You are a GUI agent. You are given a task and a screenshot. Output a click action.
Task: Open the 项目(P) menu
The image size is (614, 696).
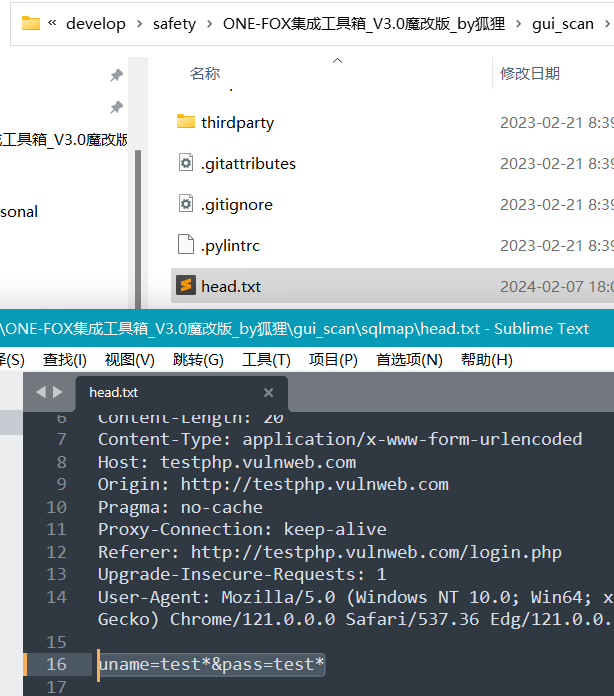coord(333,360)
